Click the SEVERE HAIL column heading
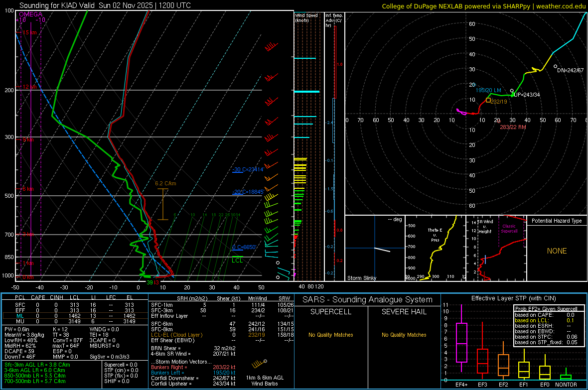Screen dimensions: 588x390 click(x=404, y=312)
